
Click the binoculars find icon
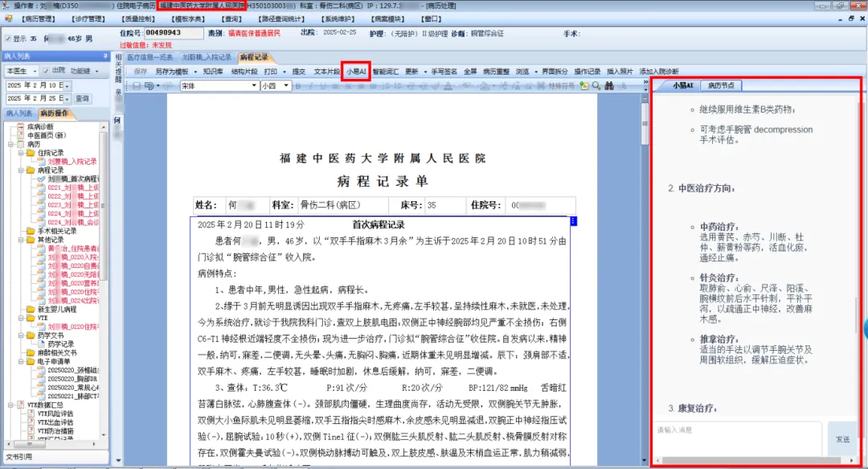pyautogui.click(x=609, y=86)
